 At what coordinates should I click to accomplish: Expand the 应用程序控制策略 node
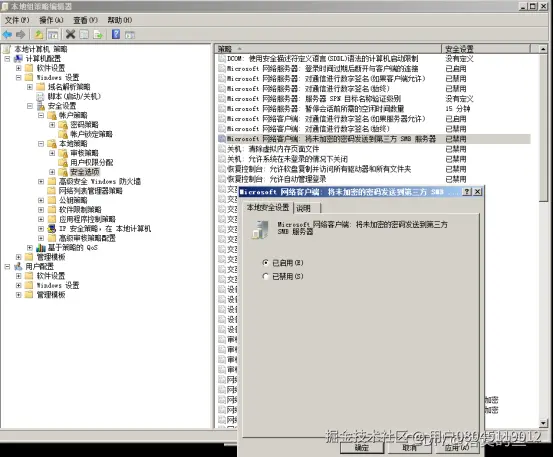(x=41, y=219)
